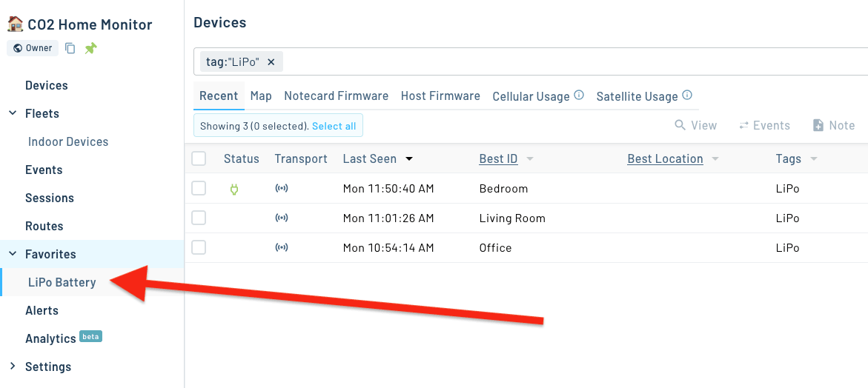Open Routes in the sidebar

coord(44,226)
